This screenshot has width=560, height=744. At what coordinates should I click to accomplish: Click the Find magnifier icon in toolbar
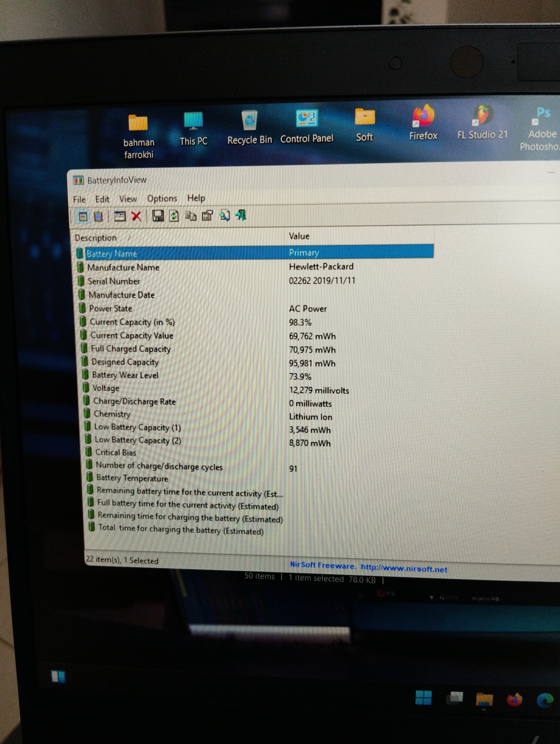225,215
